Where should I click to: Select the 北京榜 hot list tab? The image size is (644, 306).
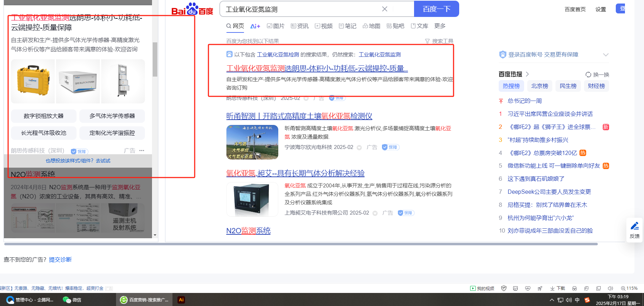pyautogui.click(x=540, y=86)
